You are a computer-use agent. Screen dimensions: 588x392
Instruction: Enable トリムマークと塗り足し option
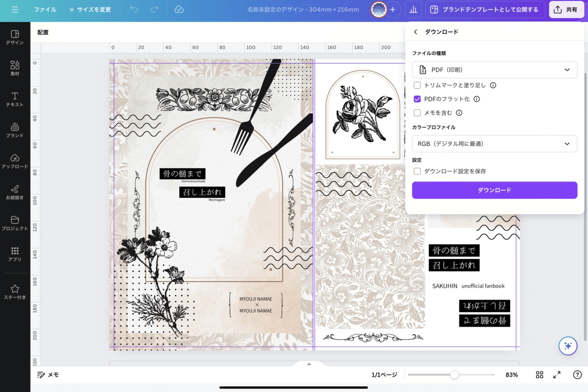tap(417, 85)
